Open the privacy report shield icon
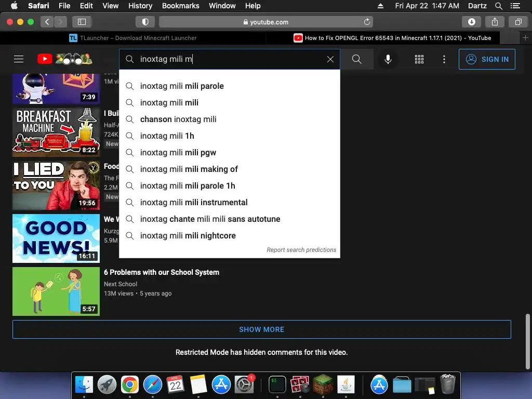This screenshot has width=532, height=399. click(145, 22)
